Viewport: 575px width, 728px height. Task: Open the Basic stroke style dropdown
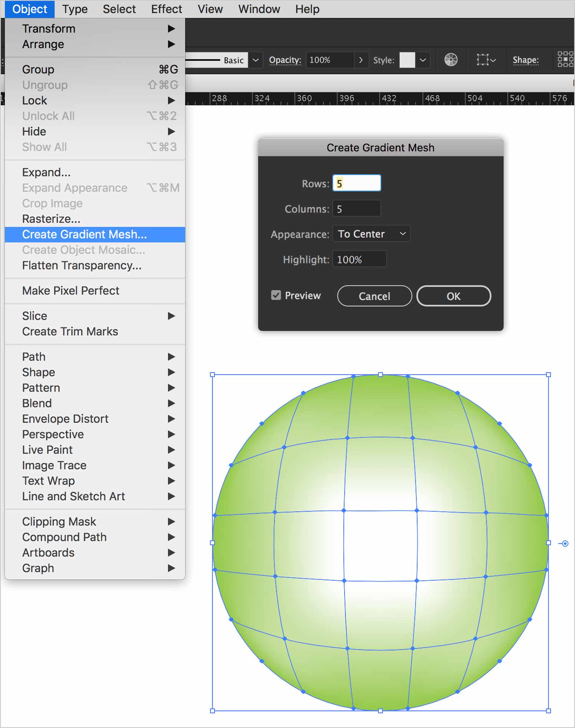(x=256, y=60)
